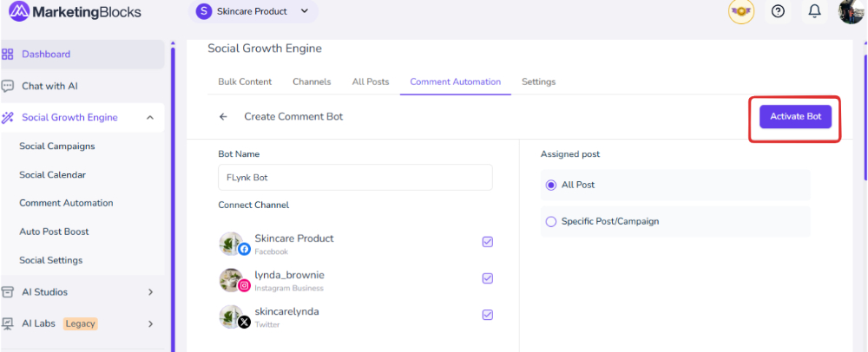This screenshot has width=868, height=352.
Task: Switch to the Bulk Content tab
Action: [245, 81]
